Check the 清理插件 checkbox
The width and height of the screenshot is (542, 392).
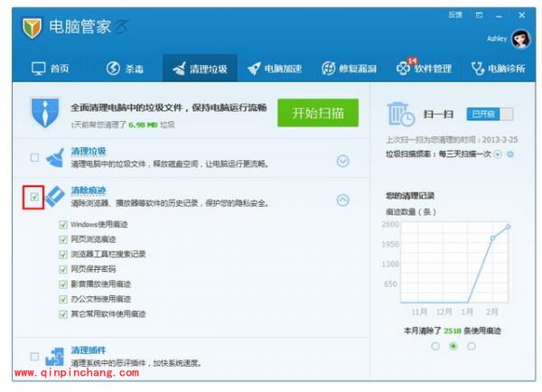click(x=34, y=357)
